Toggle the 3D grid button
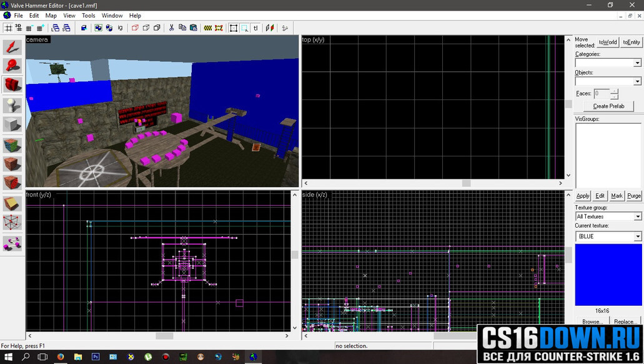 (x=19, y=28)
